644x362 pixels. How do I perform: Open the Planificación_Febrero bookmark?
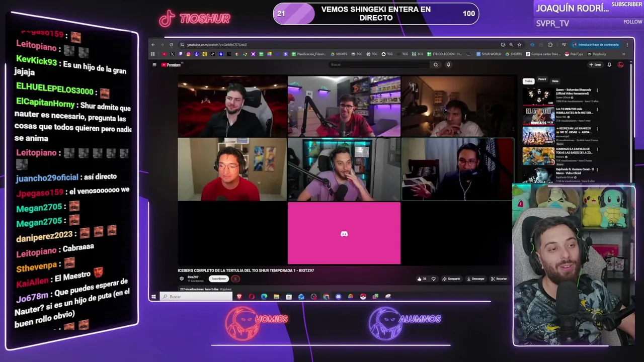tap(308, 54)
